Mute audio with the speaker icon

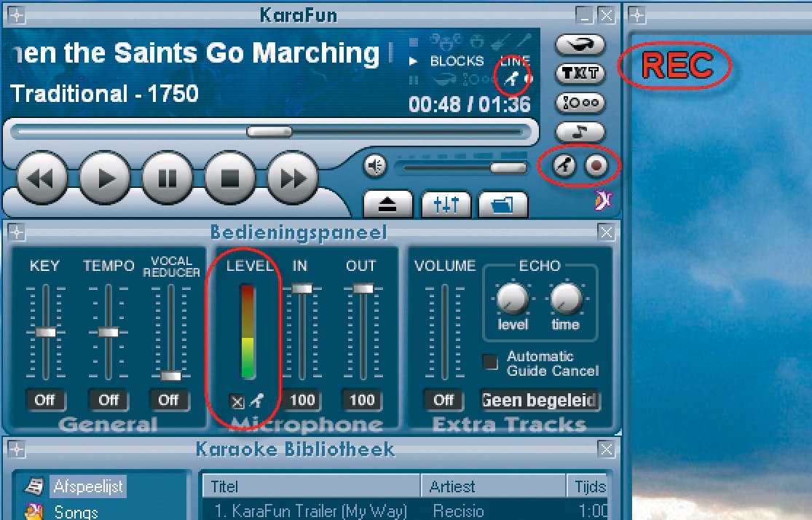[375, 166]
